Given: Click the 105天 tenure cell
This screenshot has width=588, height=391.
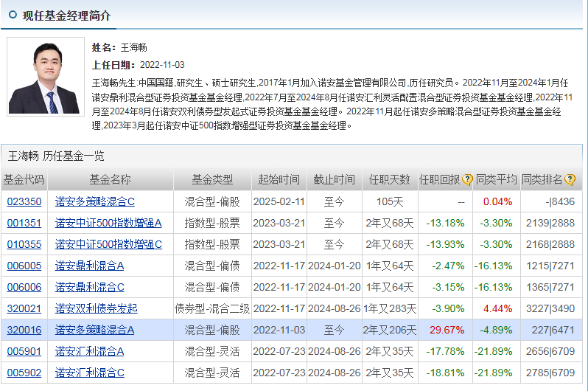Looking at the screenshot, I should (390, 201).
